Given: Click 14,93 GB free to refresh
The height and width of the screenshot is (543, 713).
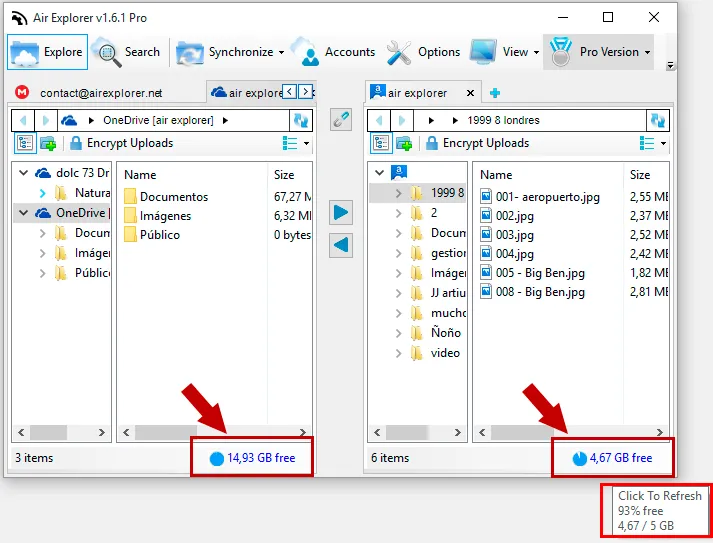Looking at the screenshot, I should 252,458.
